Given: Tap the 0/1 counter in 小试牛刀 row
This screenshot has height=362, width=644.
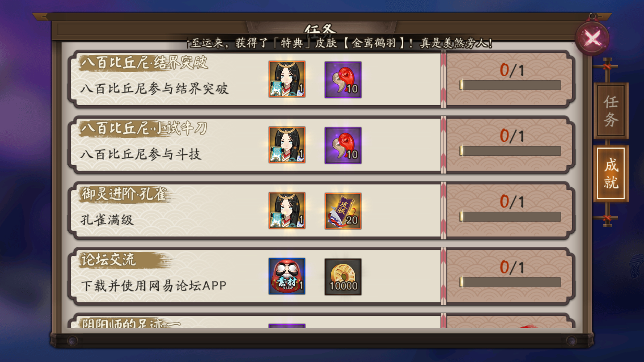Looking at the screenshot, I should coord(512,136).
